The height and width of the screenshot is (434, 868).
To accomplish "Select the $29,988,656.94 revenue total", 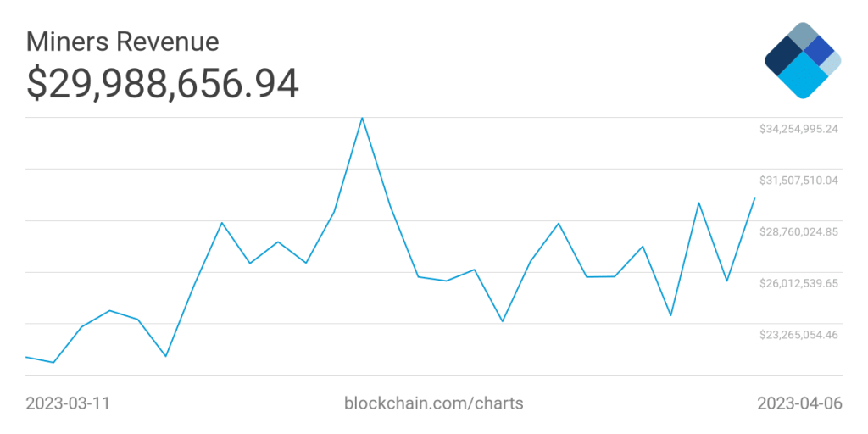I will click(x=163, y=84).
